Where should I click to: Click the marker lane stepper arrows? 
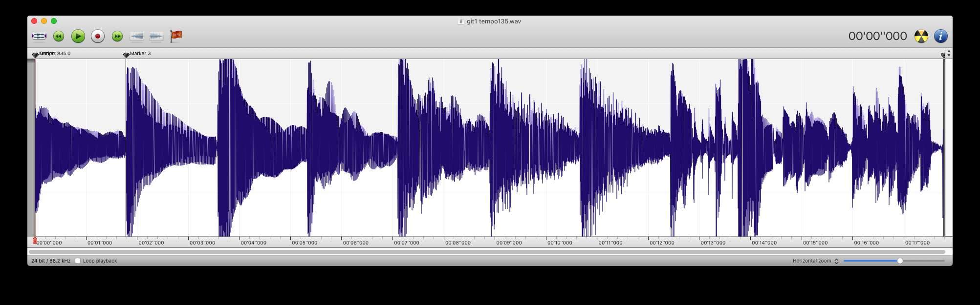[x=949, y=53]
